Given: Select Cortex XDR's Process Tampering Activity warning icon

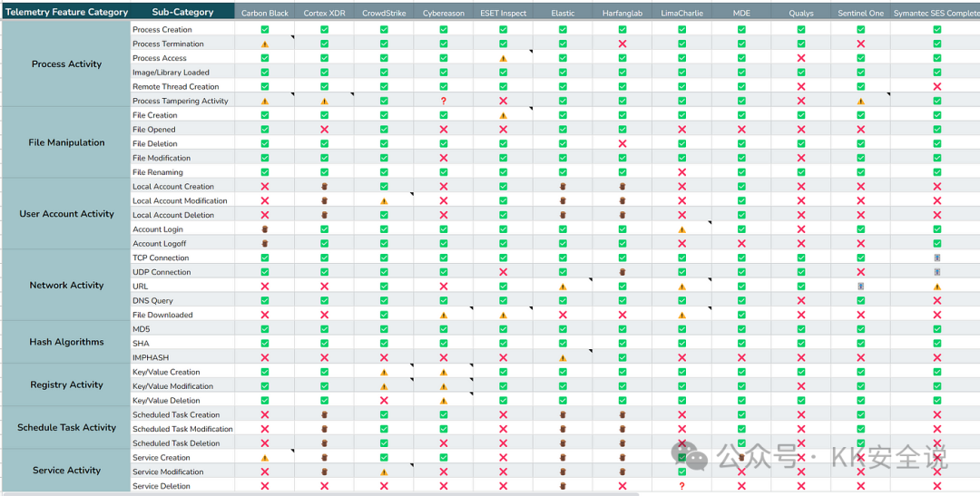Looking at the screenshot, I should tap(324, 102).
